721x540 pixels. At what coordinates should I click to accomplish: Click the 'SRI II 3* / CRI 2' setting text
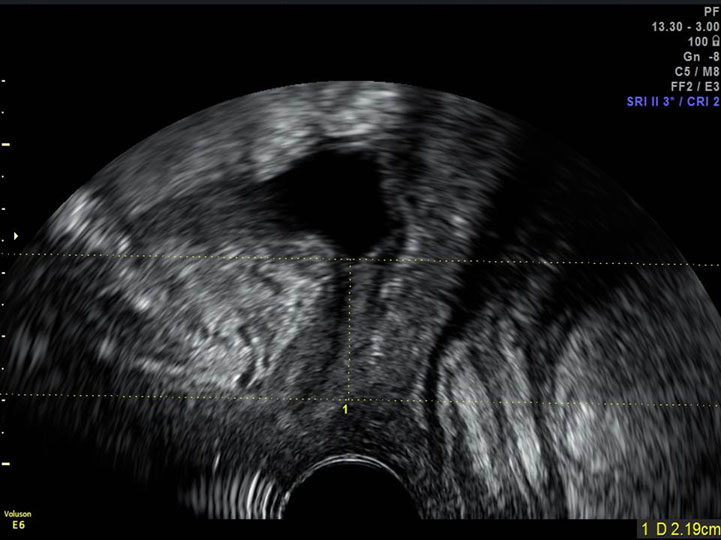[x=674, y=102]
